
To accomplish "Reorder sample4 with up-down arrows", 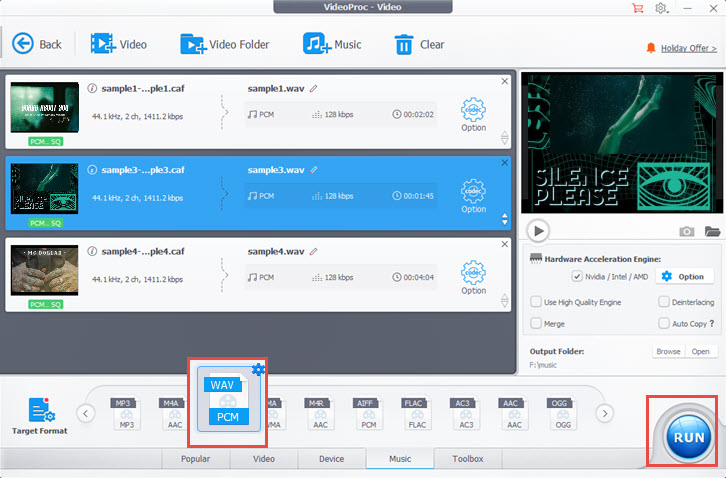I will click(505, 301).
